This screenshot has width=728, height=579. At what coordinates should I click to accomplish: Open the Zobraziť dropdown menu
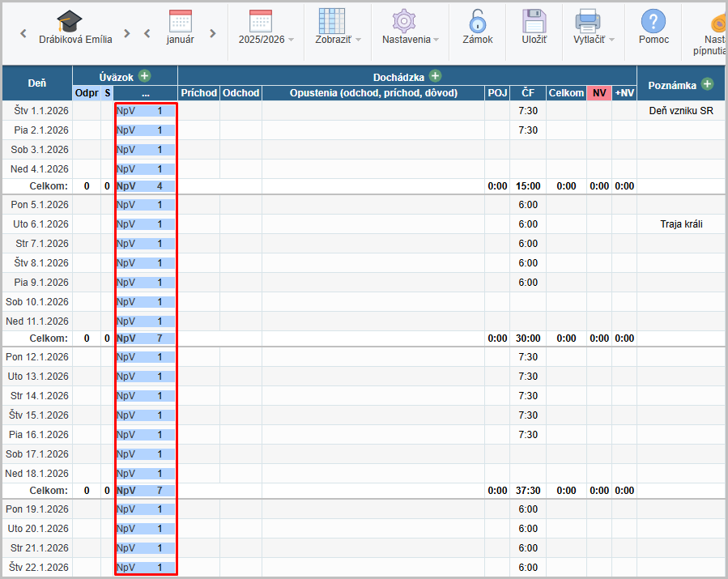click(338, 39)
